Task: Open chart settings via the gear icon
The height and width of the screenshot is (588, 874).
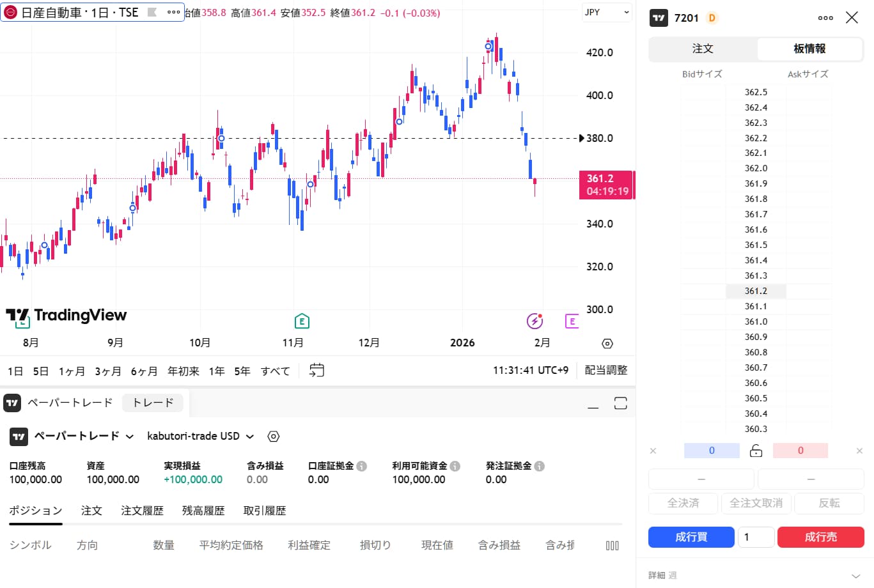Action: point(606,343)
